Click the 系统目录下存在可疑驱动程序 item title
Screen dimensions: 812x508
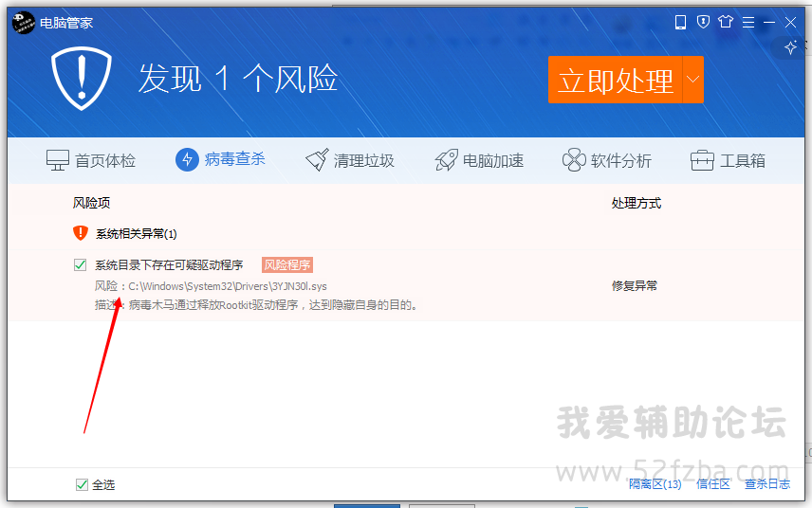(169, 264)
